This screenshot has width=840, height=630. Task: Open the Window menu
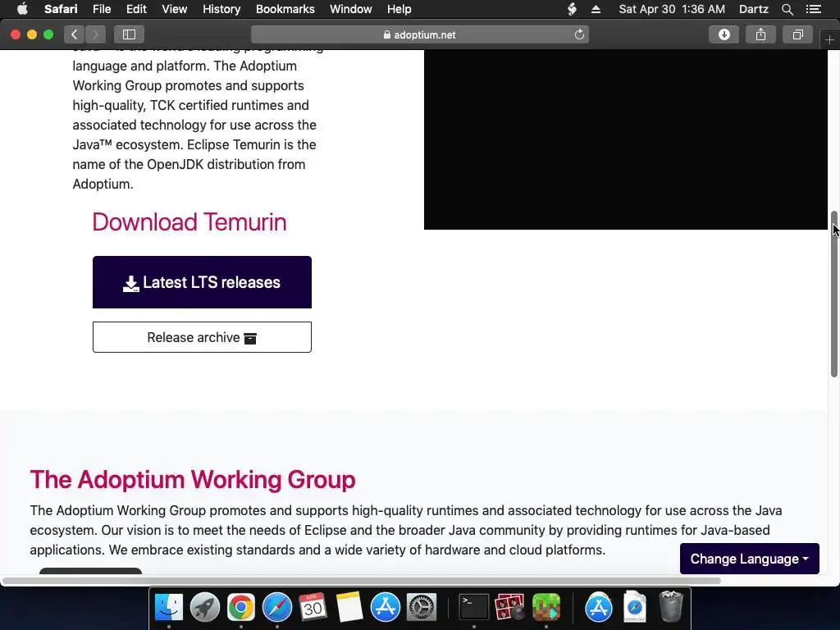(351, 9)
